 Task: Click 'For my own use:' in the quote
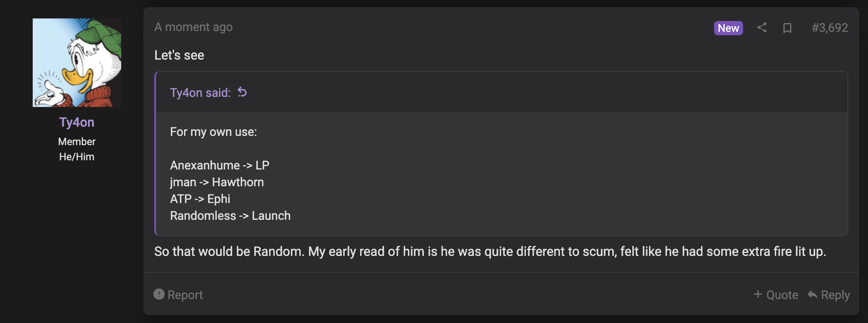[x=213, y=132]
